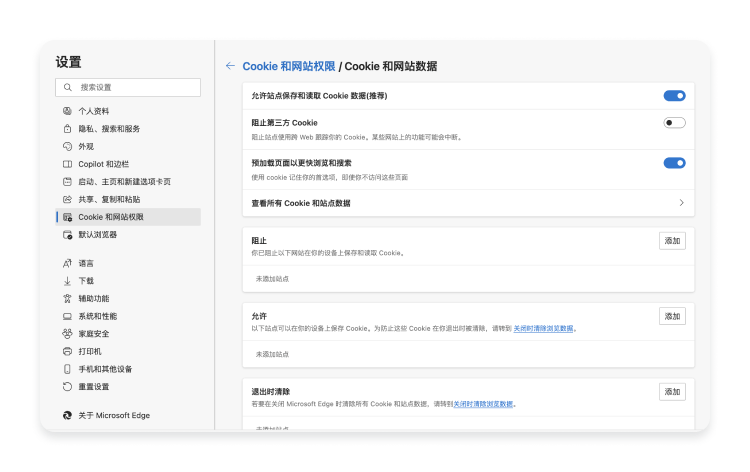This screenshot has height=472, width=750.
Task: Click the 下载 download arrow icon
Action: (x=67, y=281)
